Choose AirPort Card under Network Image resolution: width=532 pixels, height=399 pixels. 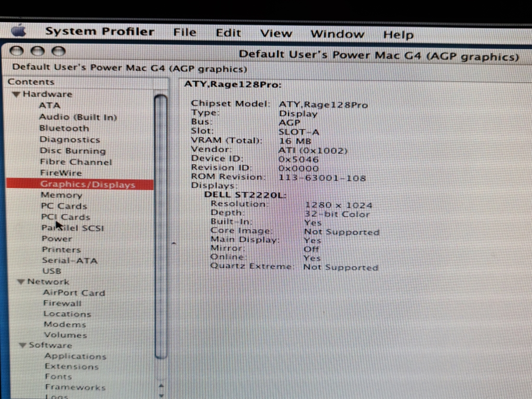[74, 293]
